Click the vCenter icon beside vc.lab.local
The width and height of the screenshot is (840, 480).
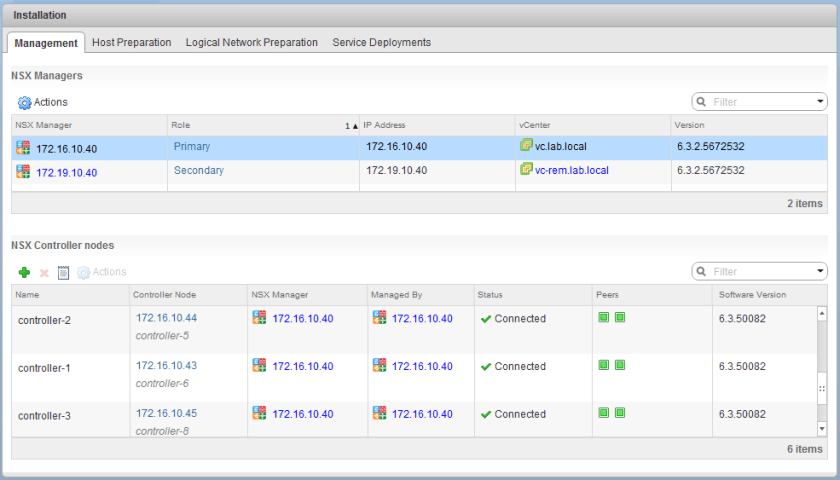point(526,146)
